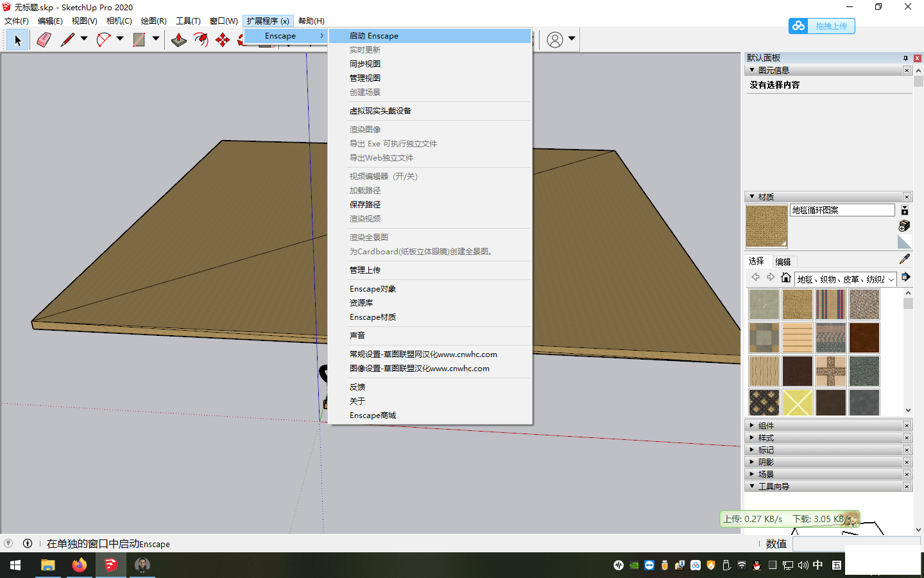Collapse the 材质 materials panel
The image size is (924, 578).
[x=752, y=197]
